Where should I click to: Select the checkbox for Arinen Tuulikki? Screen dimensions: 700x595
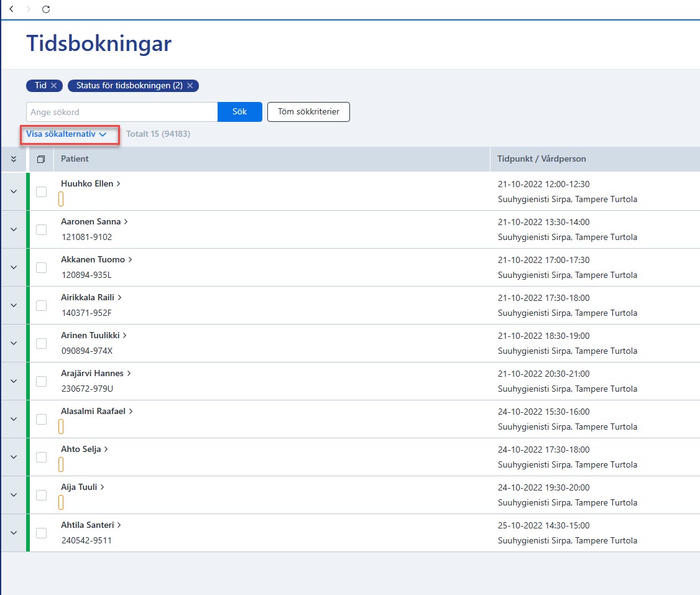pos(41,343)
